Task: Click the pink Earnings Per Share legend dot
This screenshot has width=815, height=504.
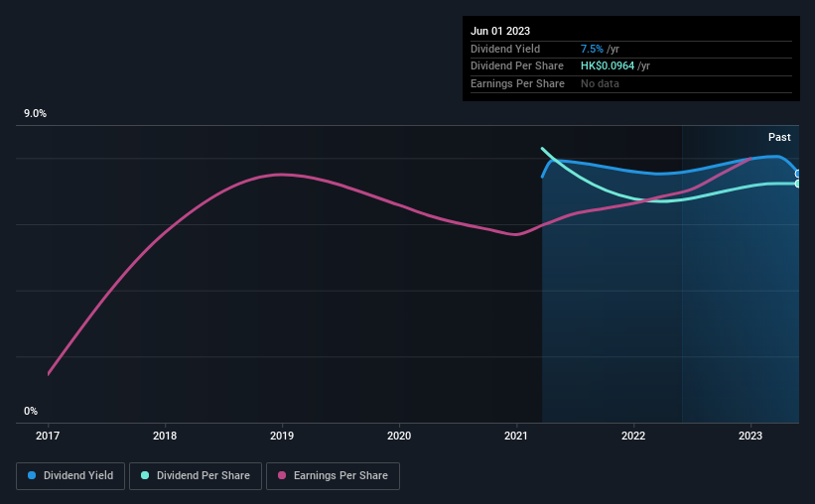Action: click(x=282, y=475)
